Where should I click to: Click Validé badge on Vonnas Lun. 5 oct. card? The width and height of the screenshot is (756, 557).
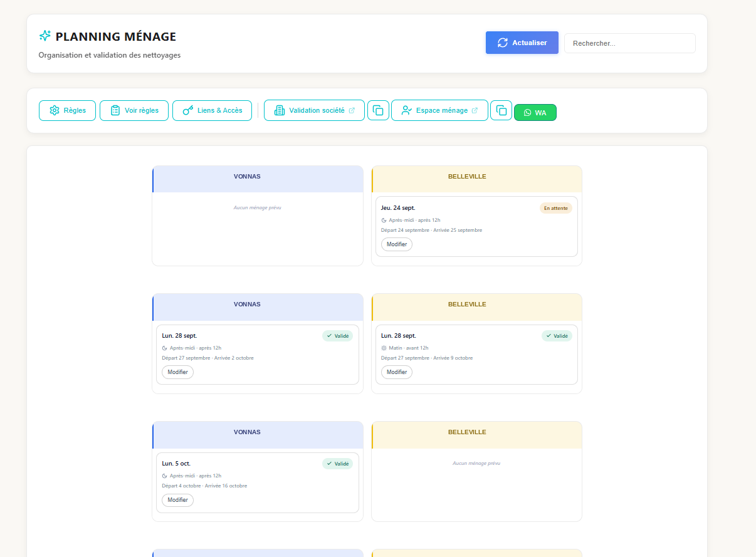pyautogui.click(x=338, y=464)
